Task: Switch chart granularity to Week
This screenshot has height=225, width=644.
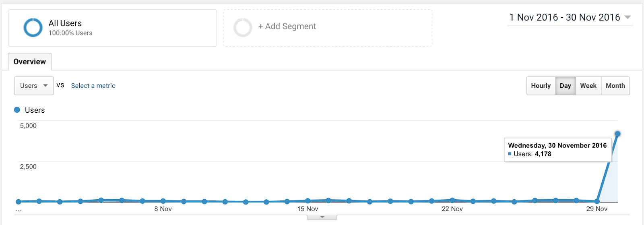Action: click(x=588, y=86)
